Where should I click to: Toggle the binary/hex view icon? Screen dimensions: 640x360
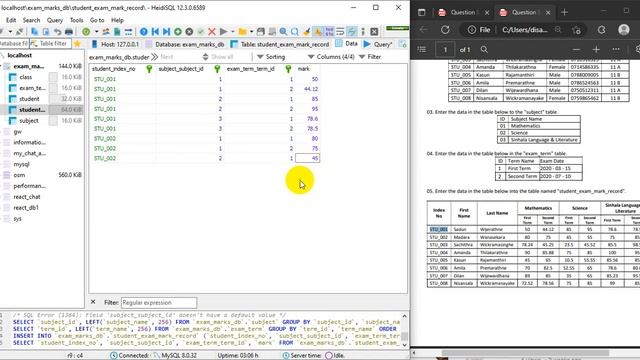click(329, 31)
